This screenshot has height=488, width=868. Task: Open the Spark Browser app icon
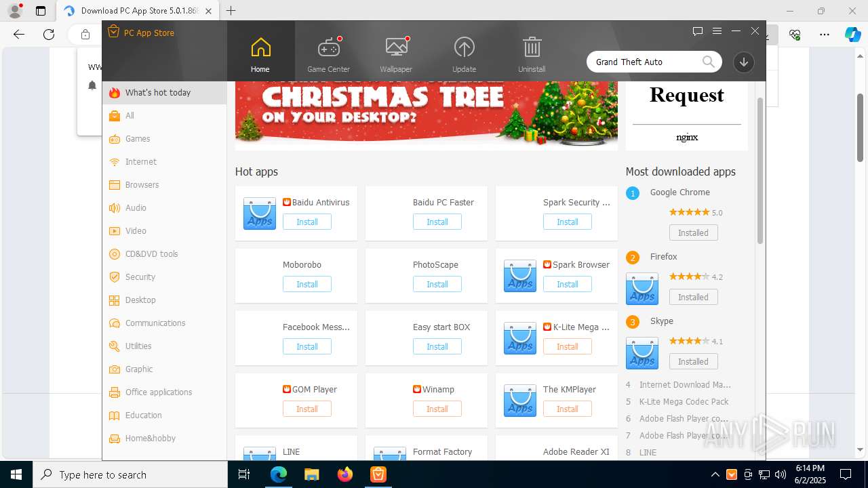[520, 276]
